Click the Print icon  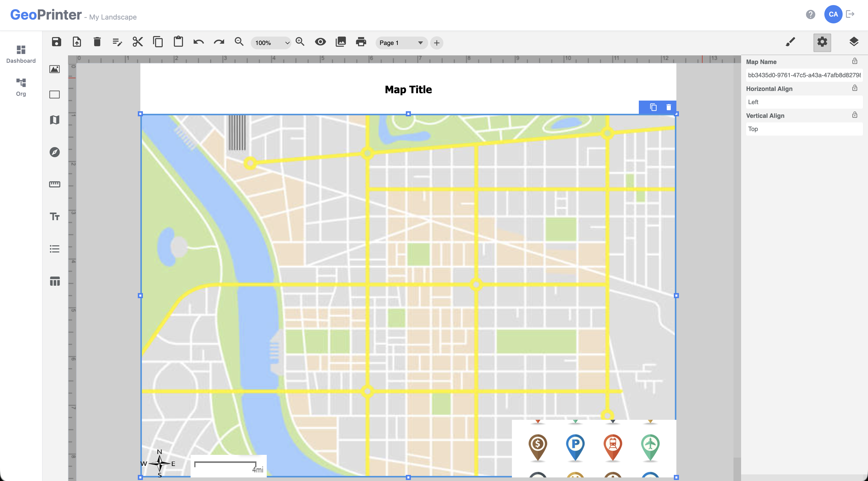click(361, 42)
